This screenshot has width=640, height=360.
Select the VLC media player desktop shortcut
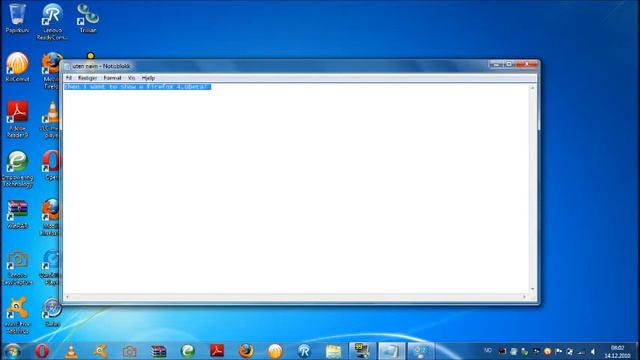50,119
